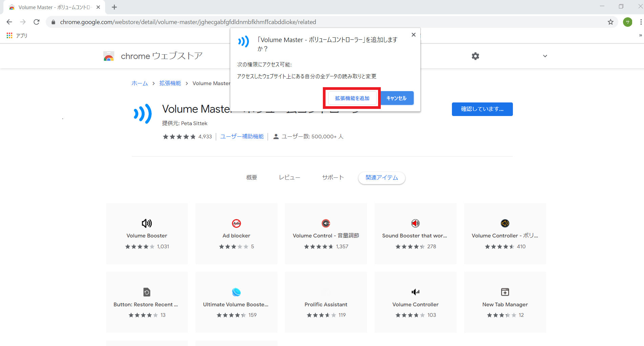
Task: Click the アプリ shortcut on bookmarks bar
Action: pyautogui.click(x=17, y=35)
